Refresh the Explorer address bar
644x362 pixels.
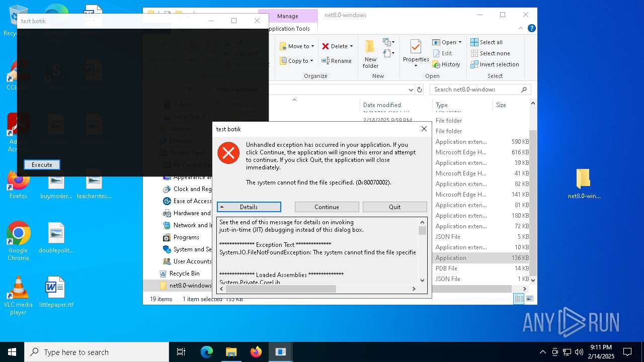tap(420, 89)
